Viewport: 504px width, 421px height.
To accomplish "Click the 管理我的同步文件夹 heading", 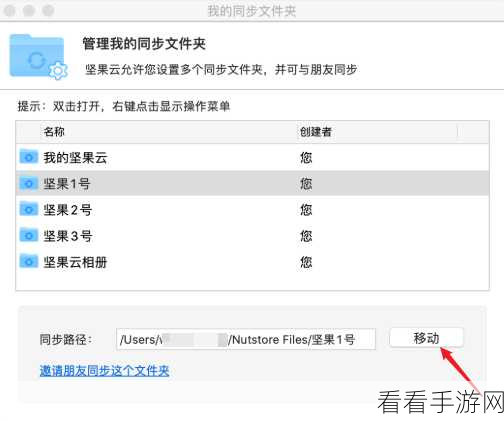I will pyautogui.click(x=144, y=44).
